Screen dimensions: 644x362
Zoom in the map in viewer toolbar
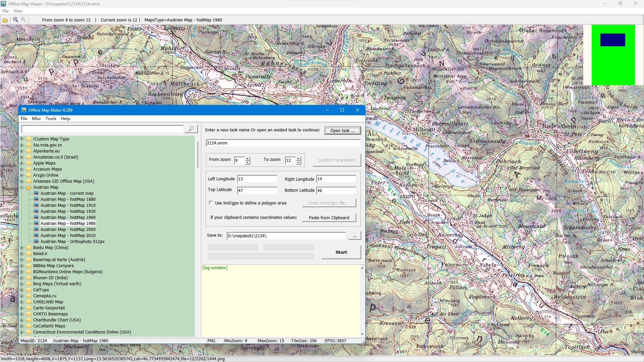tap(23, 20)
